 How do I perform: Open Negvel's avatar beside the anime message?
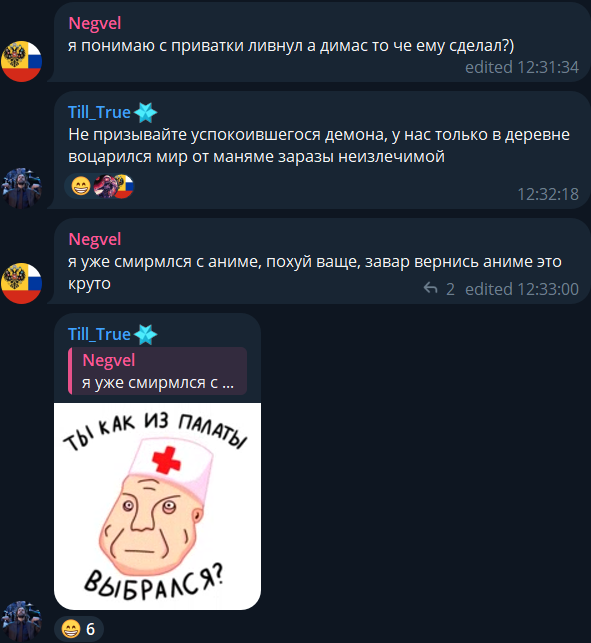pos(21,283)
